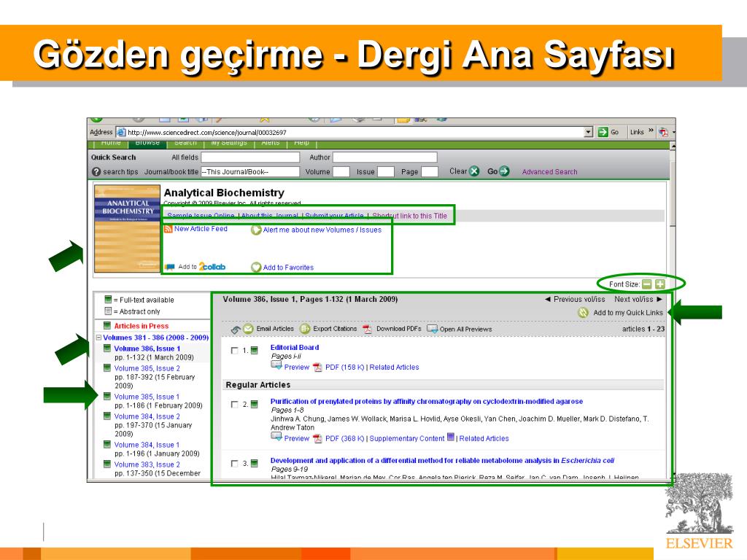The height and width of the screenshot is (560, 747).
Task: Click Alert me about new Volumes icon
Action: pos(256,230)
